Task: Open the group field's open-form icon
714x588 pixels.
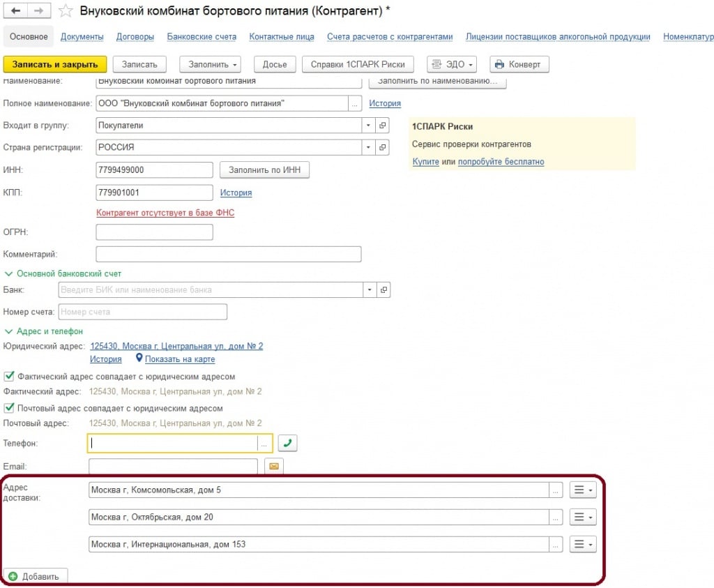Action: (382, 126)
